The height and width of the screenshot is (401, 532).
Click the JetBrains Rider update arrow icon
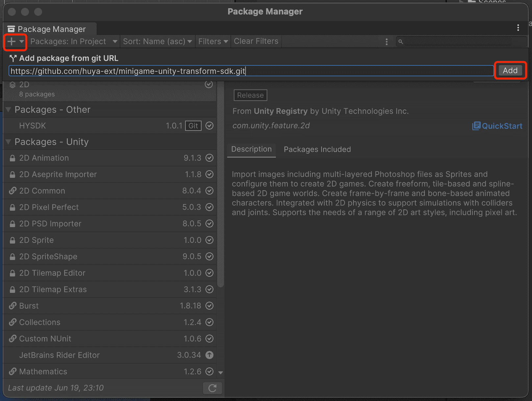[209, 355]
